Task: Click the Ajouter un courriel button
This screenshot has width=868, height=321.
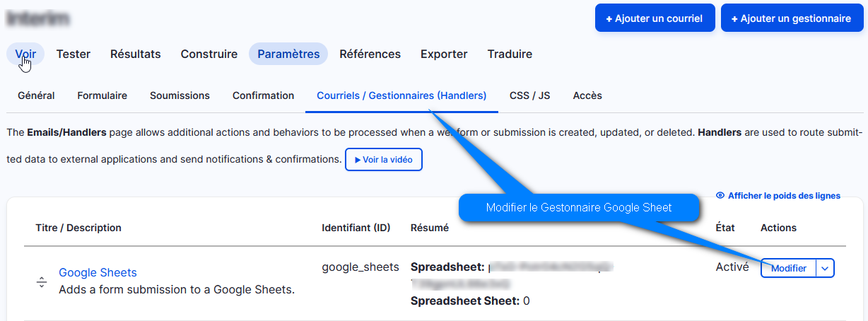Action: pyautogui.click(x=655, y=18)
